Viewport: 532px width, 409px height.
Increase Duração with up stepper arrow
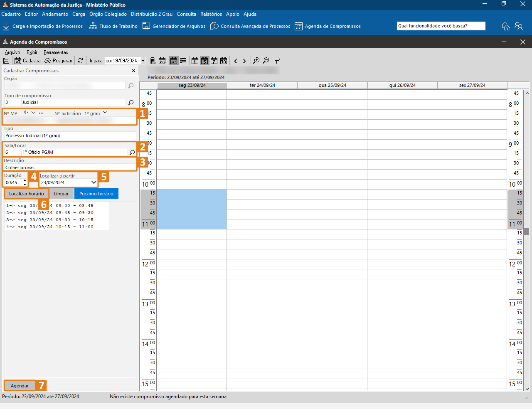tap(25, 181)
